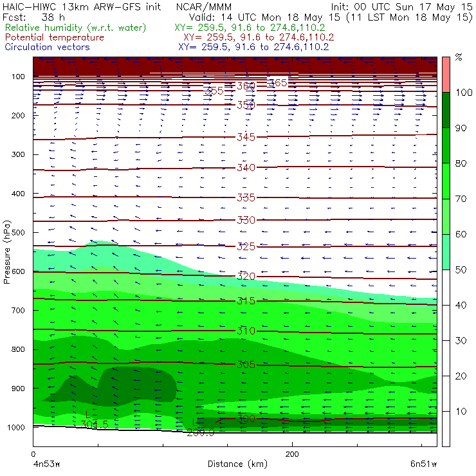Select the 60–70% light green colorbar segment

pyautogui.click(x=446, y=216)
